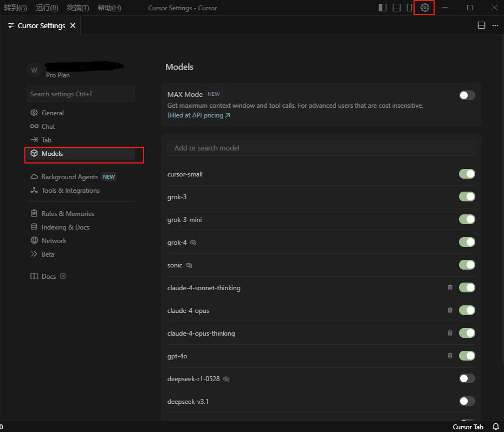The height and width of the screenshot is (432, 504).
Task: Turn off claude-4-sonnet-thinking toggle
Action: pos(467,287)
